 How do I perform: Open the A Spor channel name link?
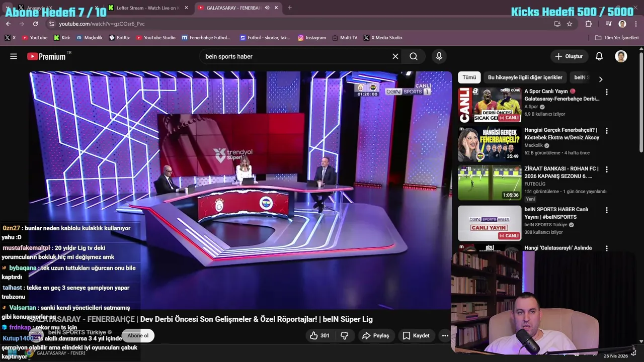pyautogui.click(x=531, y=107)
